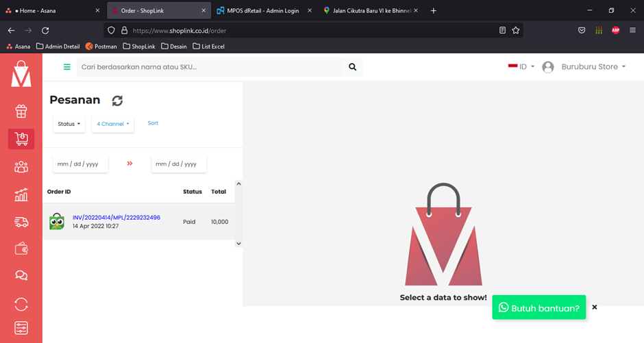Open the ID language dropdown
The height and width of the screenshot is (343, 644).
click(522, 67)
